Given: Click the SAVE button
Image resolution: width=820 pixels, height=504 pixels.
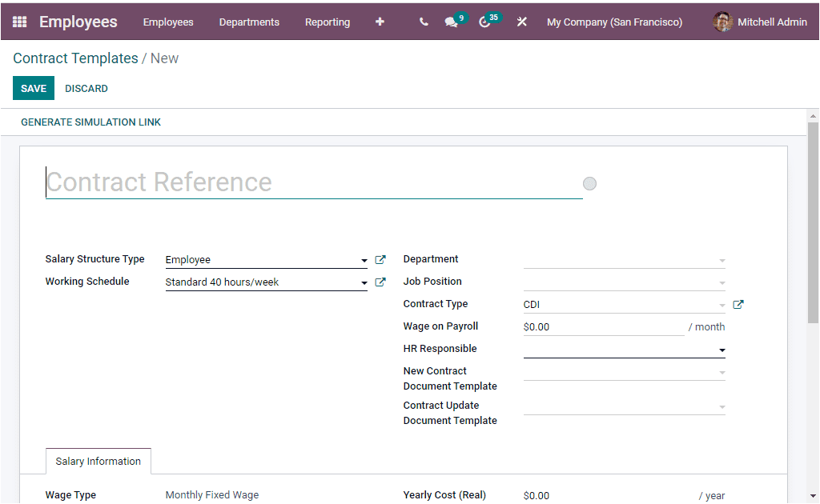Looking at the screenshot, I should (x=33, y=88).
